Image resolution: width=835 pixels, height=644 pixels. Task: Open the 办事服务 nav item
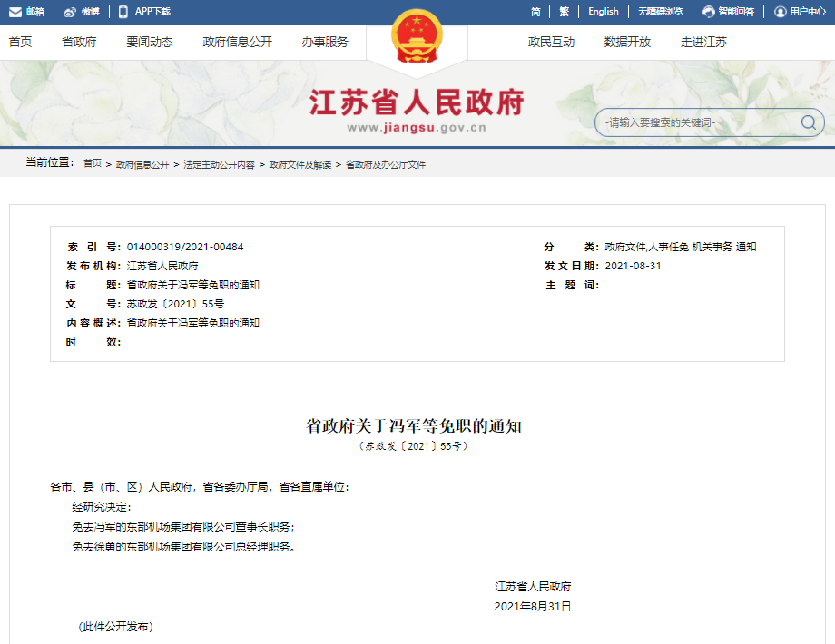[325, 42]
